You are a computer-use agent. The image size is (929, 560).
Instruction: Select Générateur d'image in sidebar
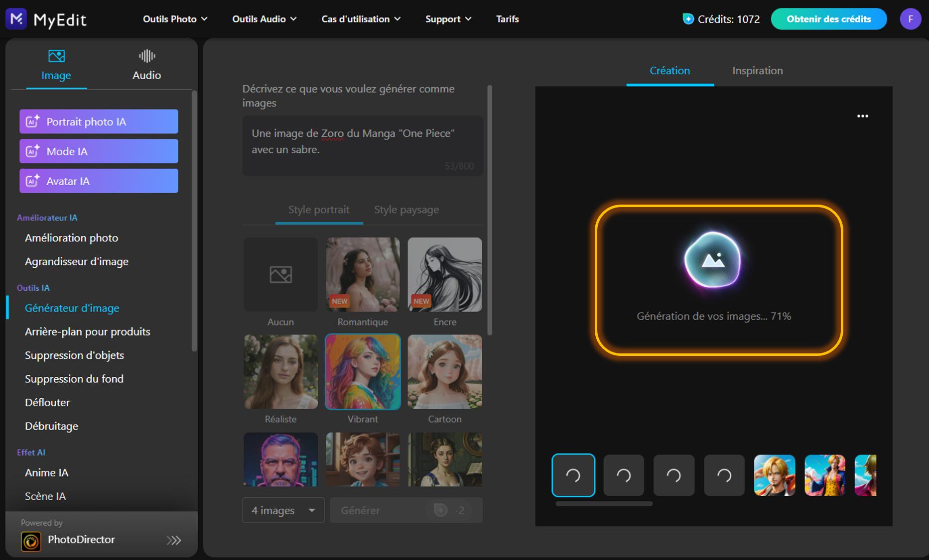[x=72, y=308]
